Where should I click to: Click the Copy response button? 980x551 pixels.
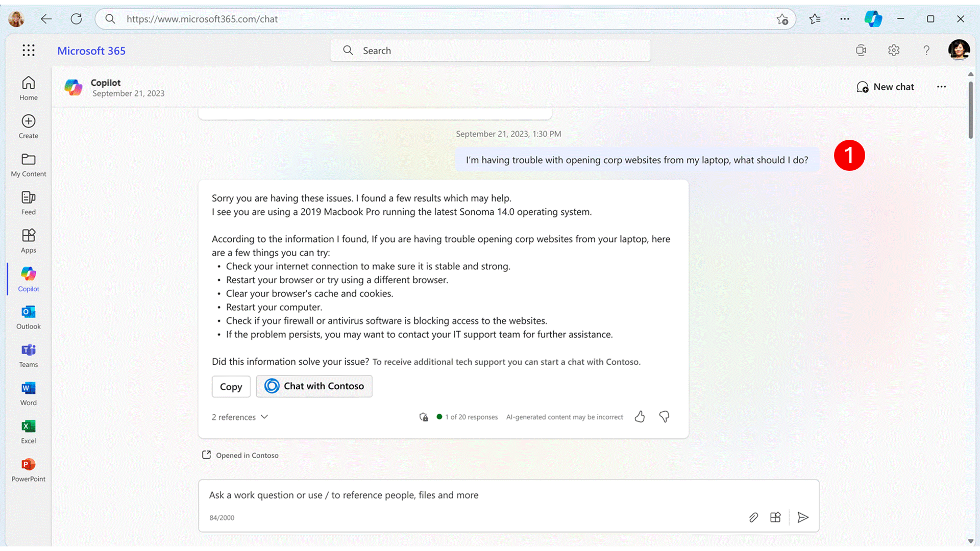pyautogui.click(x=231, y=386)
